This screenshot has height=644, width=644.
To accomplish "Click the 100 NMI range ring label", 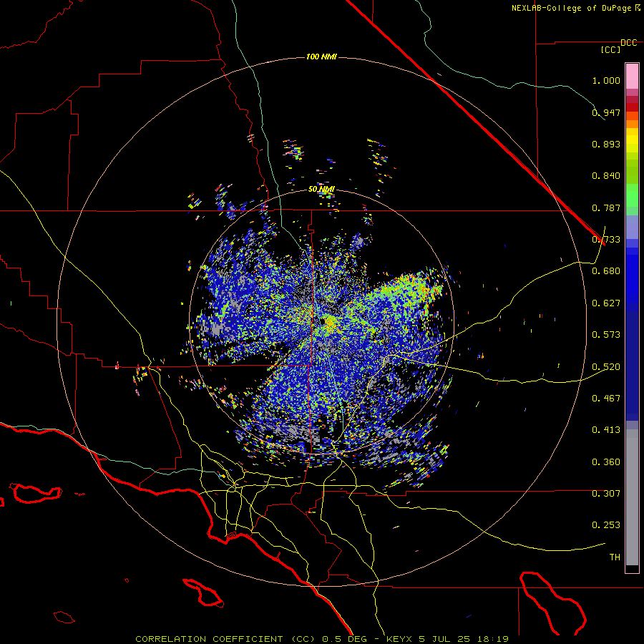I will [321, 57].
